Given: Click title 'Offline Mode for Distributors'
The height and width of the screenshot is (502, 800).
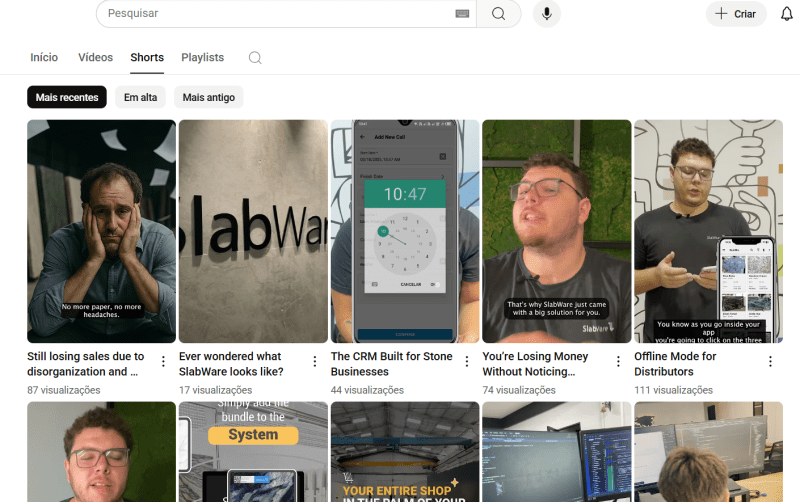Looking at the screenshot, I should tap(675, 364).
